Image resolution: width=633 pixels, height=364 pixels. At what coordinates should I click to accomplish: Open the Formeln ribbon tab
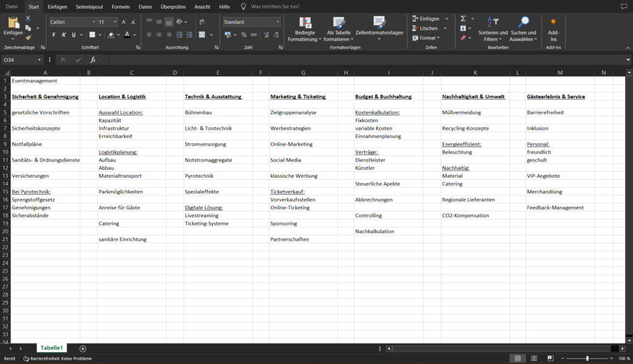coord(121,6)
